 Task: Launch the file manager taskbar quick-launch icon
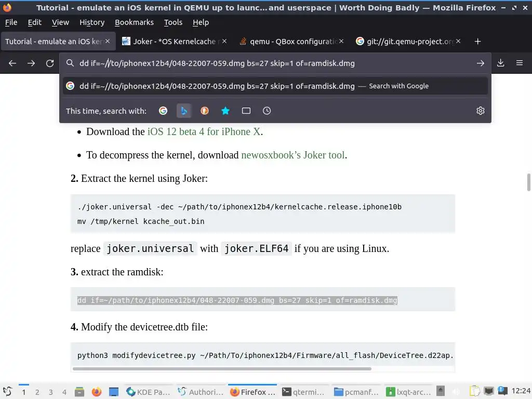[79, 392]
